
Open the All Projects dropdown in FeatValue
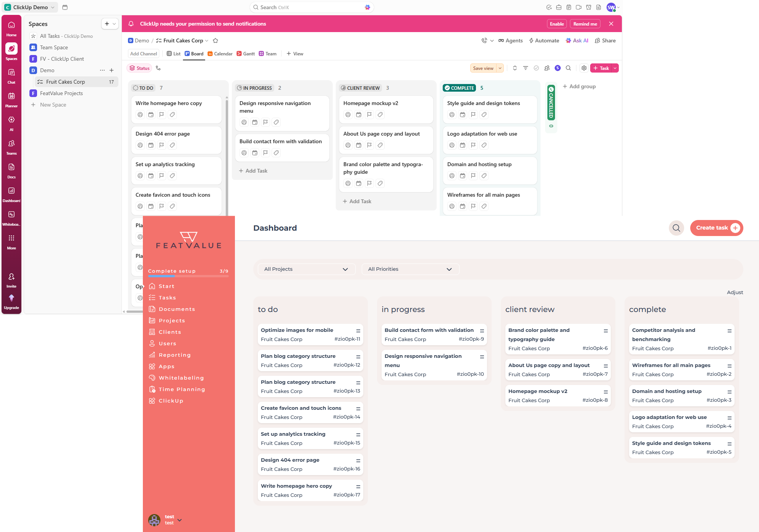click(x=307, y=269)
